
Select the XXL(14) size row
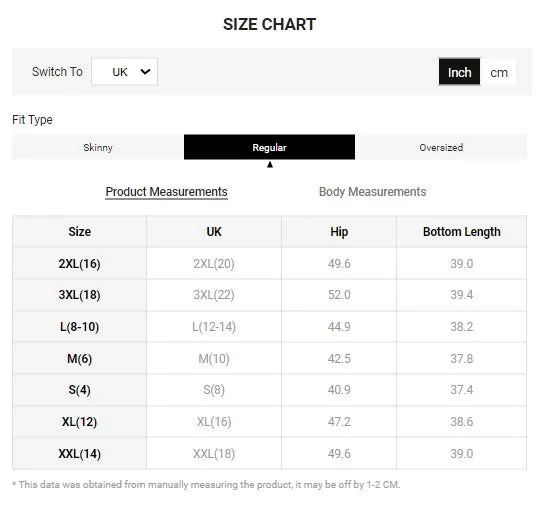[x=270, y=453]
